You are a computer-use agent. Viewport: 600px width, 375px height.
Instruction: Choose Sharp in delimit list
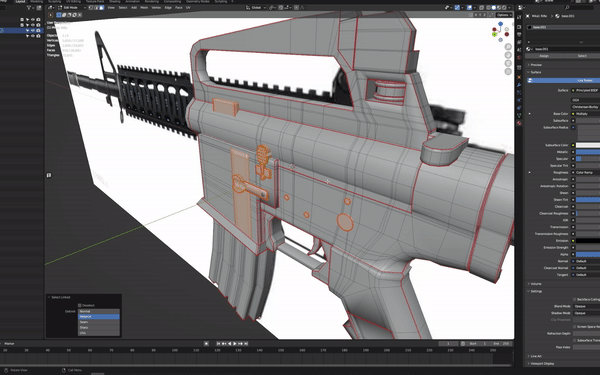point(99,328)
